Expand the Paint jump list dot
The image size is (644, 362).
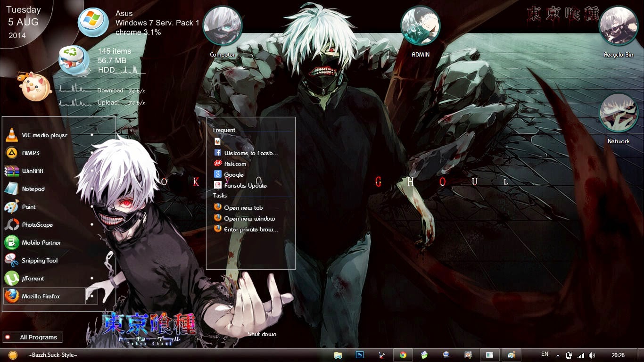(92, 206)
